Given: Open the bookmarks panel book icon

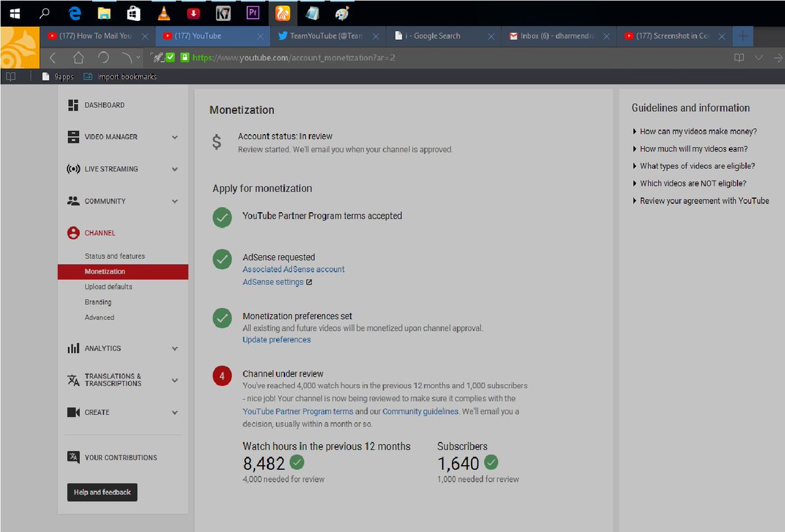Looking at the screenshot, I should 10,77.
